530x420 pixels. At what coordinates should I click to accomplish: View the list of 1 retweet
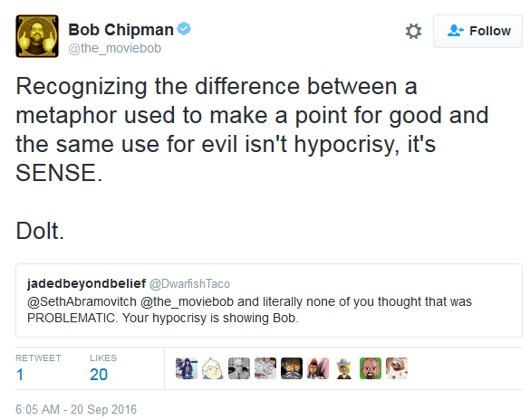[38, 368]
